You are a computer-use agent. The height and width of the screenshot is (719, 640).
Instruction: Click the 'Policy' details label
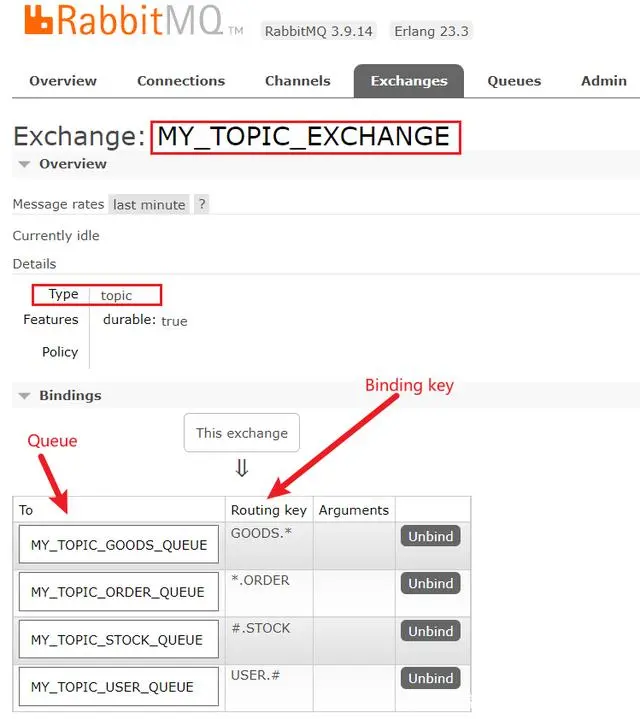coord(60,352)
